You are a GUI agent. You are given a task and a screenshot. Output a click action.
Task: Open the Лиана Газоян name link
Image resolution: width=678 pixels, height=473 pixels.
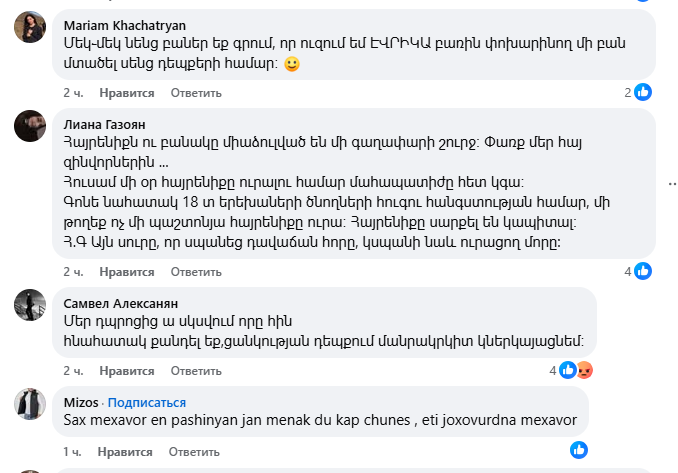tap(104, 124)
